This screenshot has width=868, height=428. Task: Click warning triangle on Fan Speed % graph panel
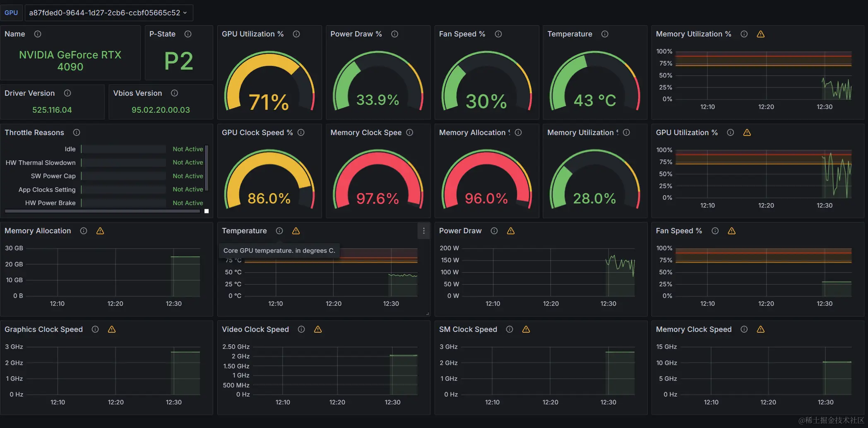(x=731, y=231)
